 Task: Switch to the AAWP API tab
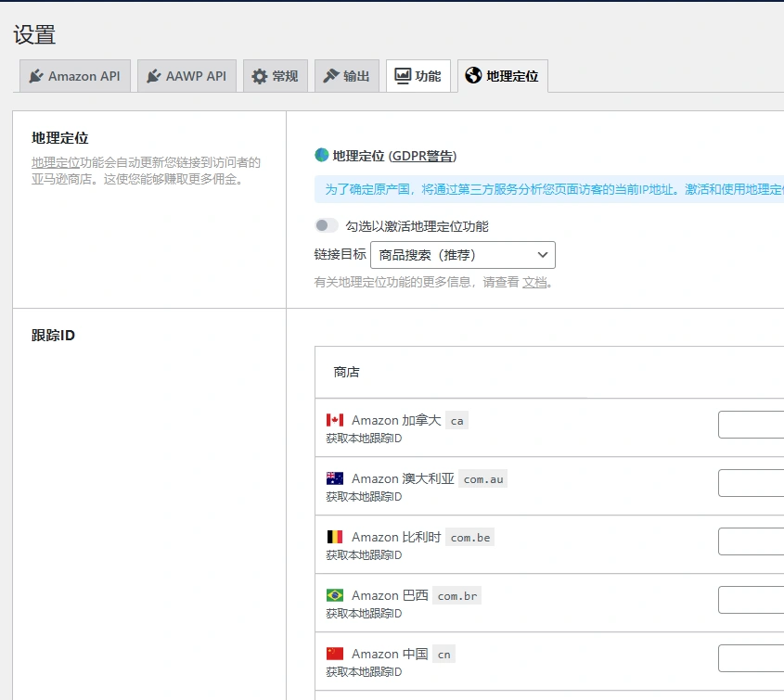pos(186,76)
